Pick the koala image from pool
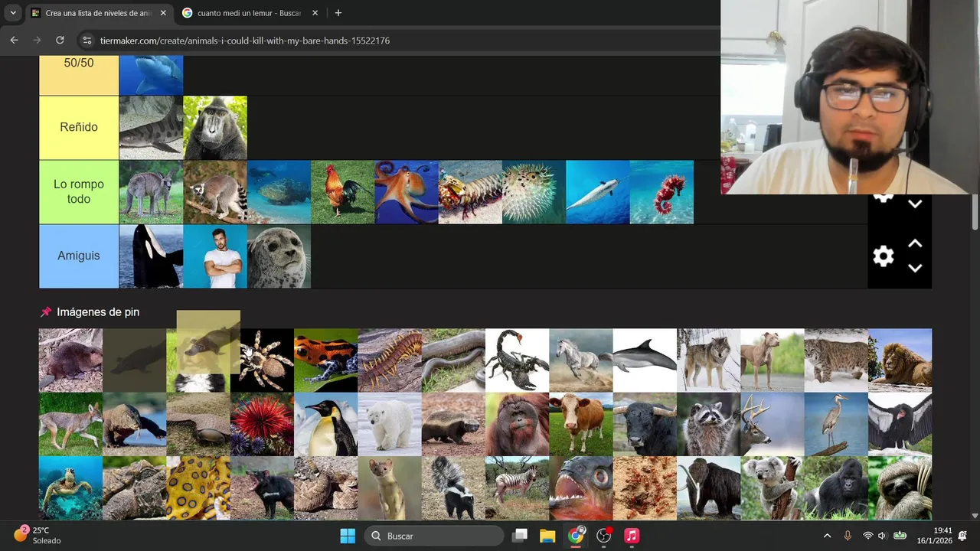 [772, 488]
